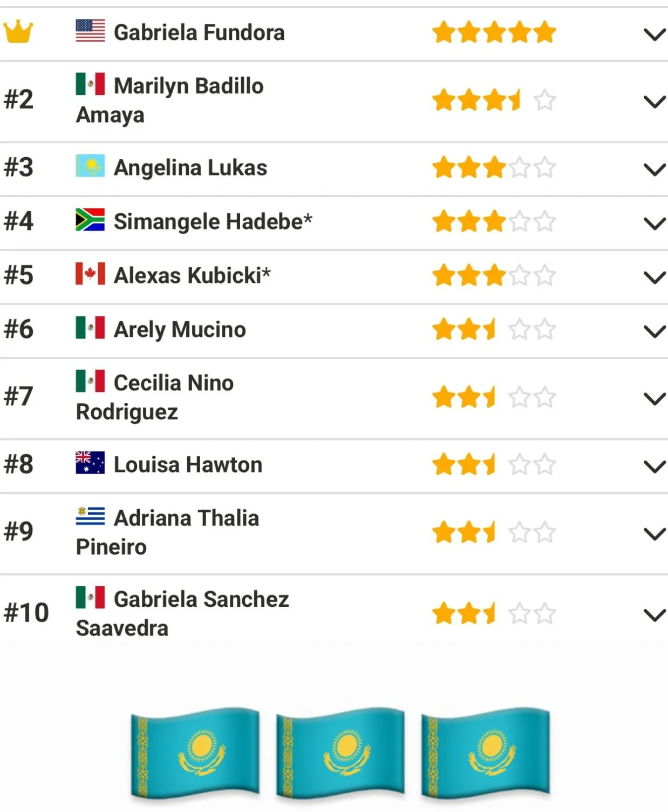
Task: Click the Canada flag beside Alexas Kubicki
Action: coord(90,273)
